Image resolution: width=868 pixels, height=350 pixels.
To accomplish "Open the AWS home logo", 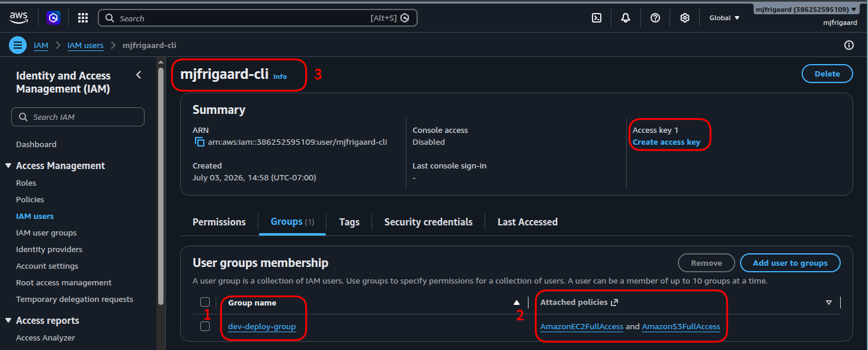I will click(x=19, y=18).
